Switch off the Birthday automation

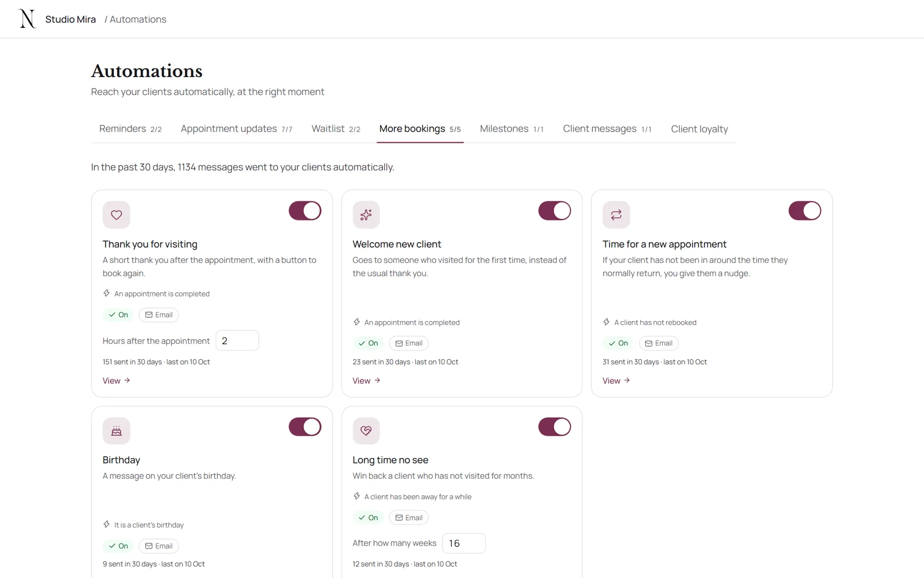(305, 427)
